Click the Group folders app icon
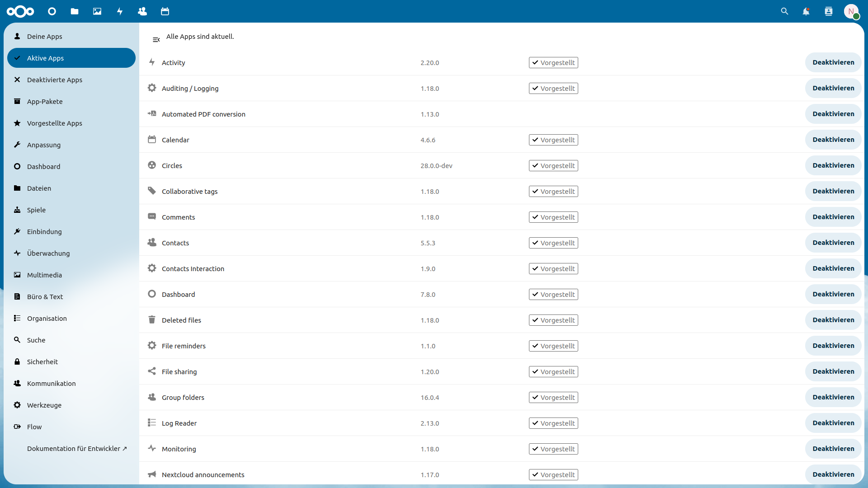The image size is (868, 488). click(x=152, y=397)
